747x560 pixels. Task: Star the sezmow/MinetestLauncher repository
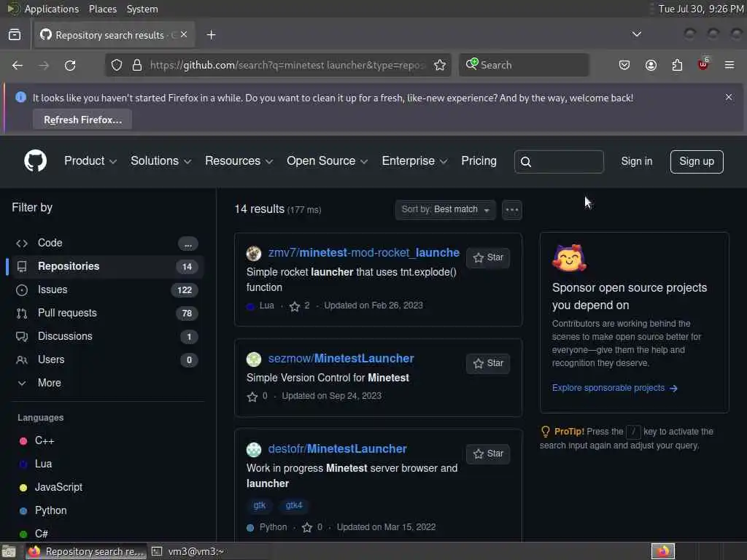[488, 363]
